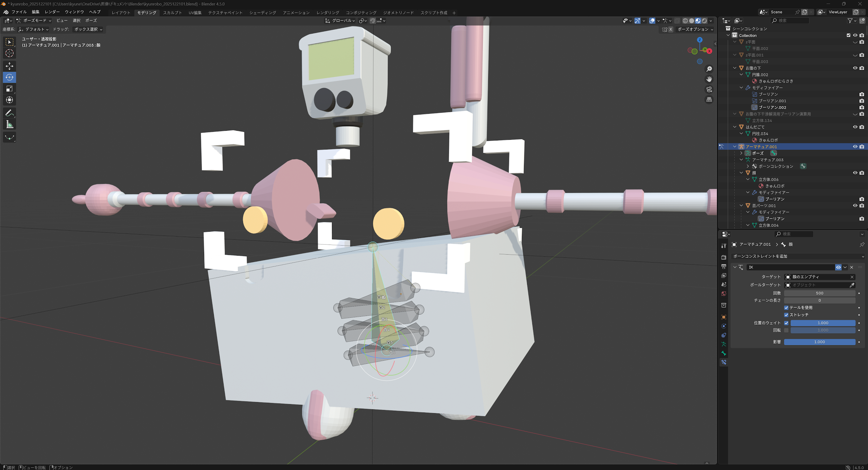868x470 pixels.
Task: Uncheck テールを使用 checkbox
Action: (786, 308)
